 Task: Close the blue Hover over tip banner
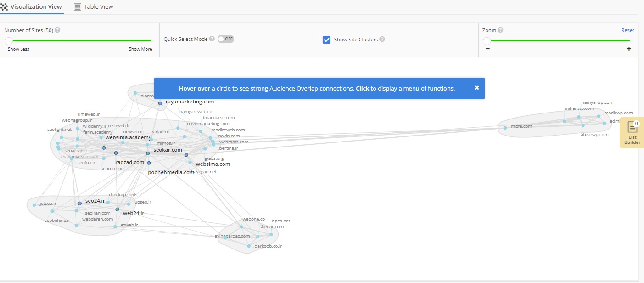pos(476,88)
